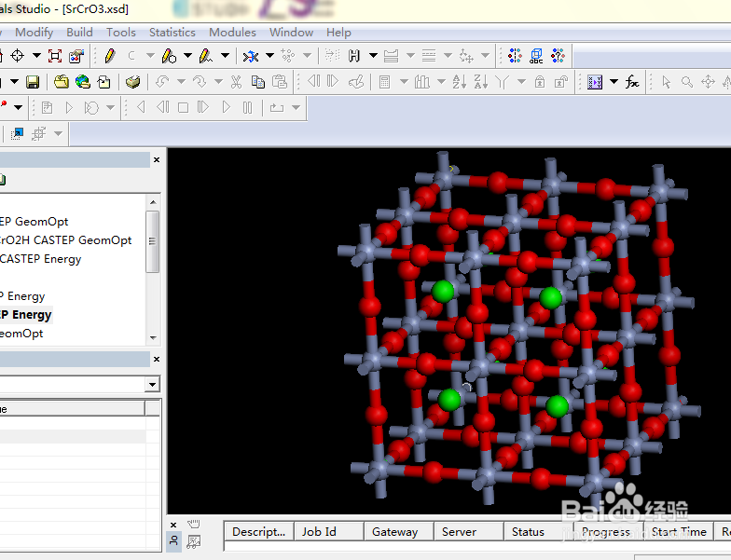This screenshot has height=560, width=731.
Task: Click the XY column mapping icon
Action: point(595,82)
